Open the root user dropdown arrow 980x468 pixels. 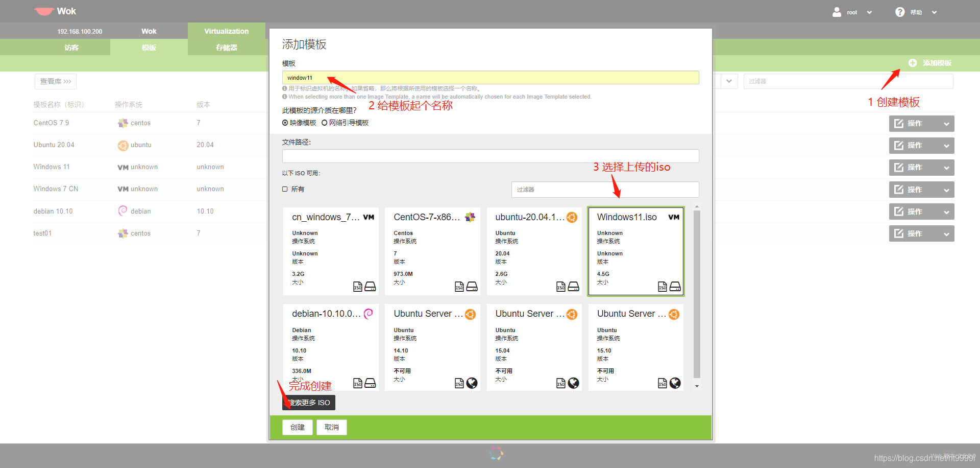tap(869, 12)
